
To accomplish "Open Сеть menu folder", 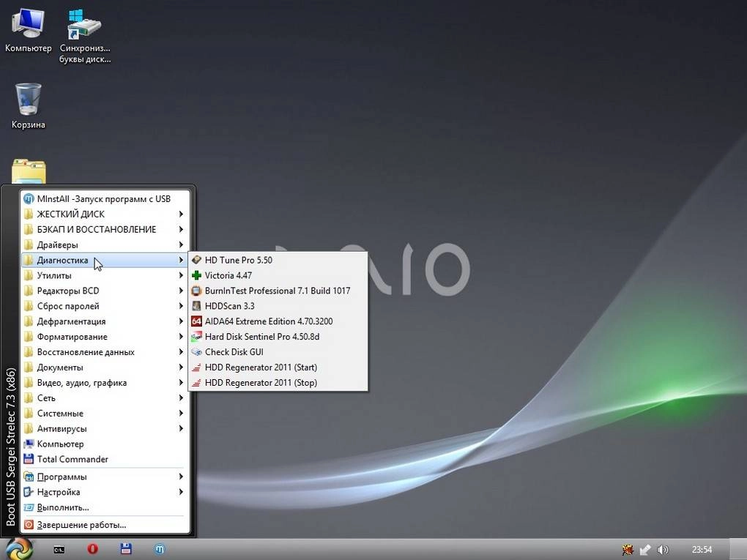I will (104, 397).
